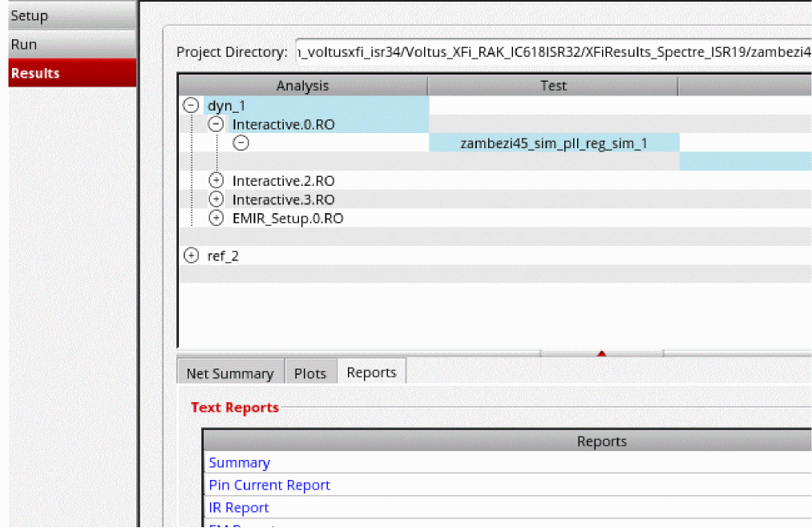Open the Summary text report link
Image resolution: width=812 pixels, height=528 pixels.
pos(240,462)
